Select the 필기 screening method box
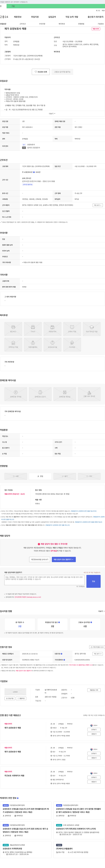The image size is (105, 868). pyautogui.click(x=65, y=476)
